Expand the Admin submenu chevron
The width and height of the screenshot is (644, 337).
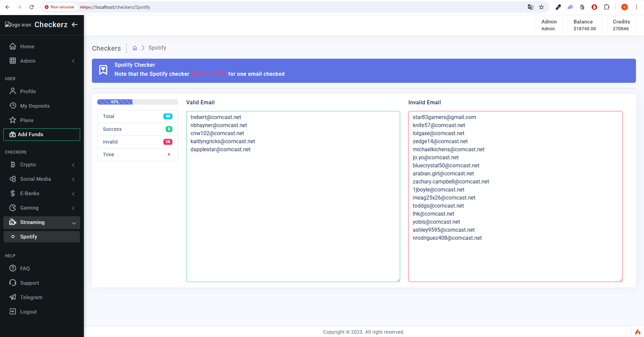tap(73, 61)
